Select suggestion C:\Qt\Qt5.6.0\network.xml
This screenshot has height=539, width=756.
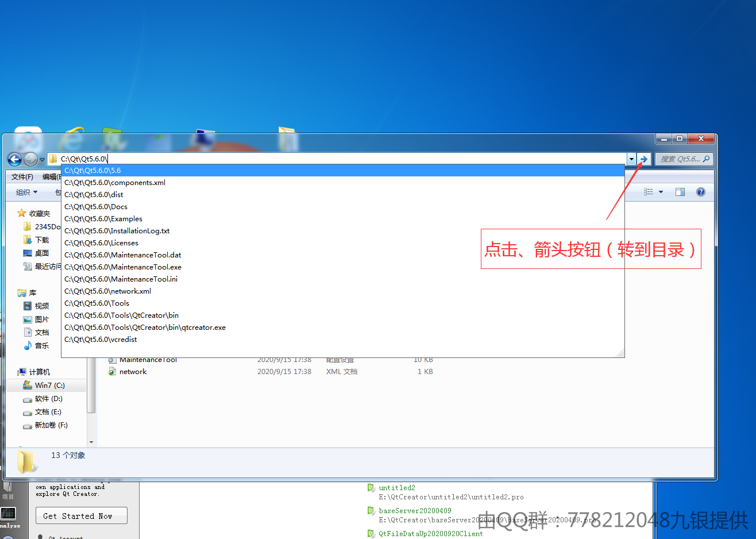pyautogui.click(x=343, y=291)
